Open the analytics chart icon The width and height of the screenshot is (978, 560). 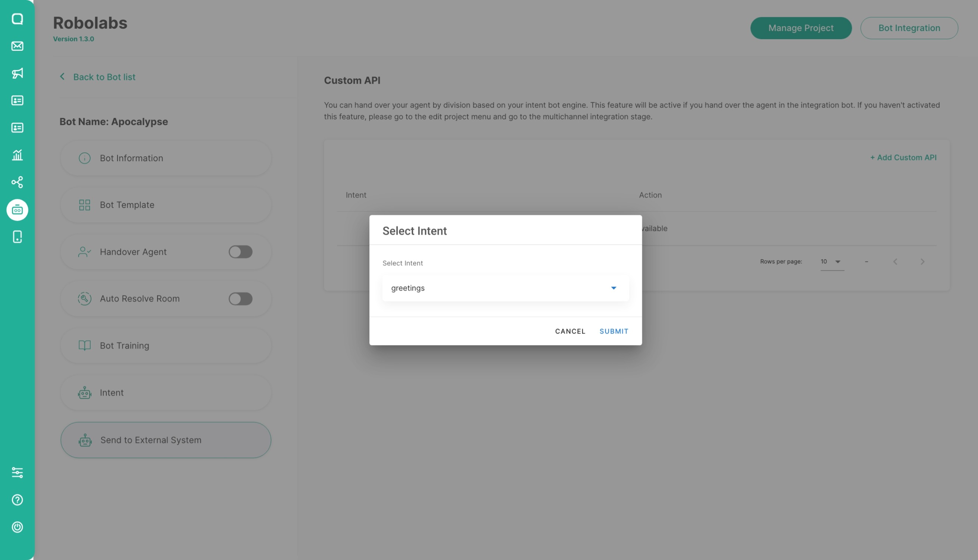coord(17,155)
